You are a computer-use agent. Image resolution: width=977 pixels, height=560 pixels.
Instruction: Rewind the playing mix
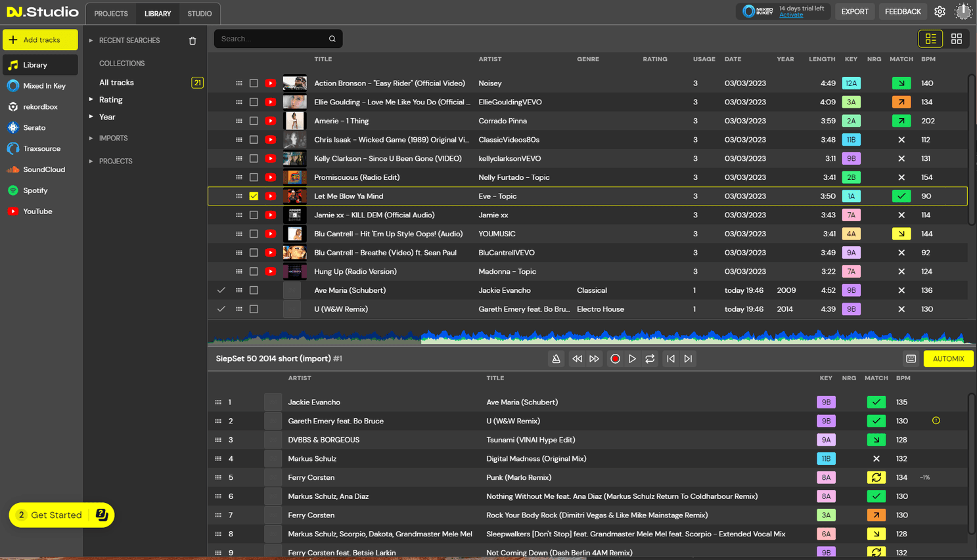(x=577, y=358)
